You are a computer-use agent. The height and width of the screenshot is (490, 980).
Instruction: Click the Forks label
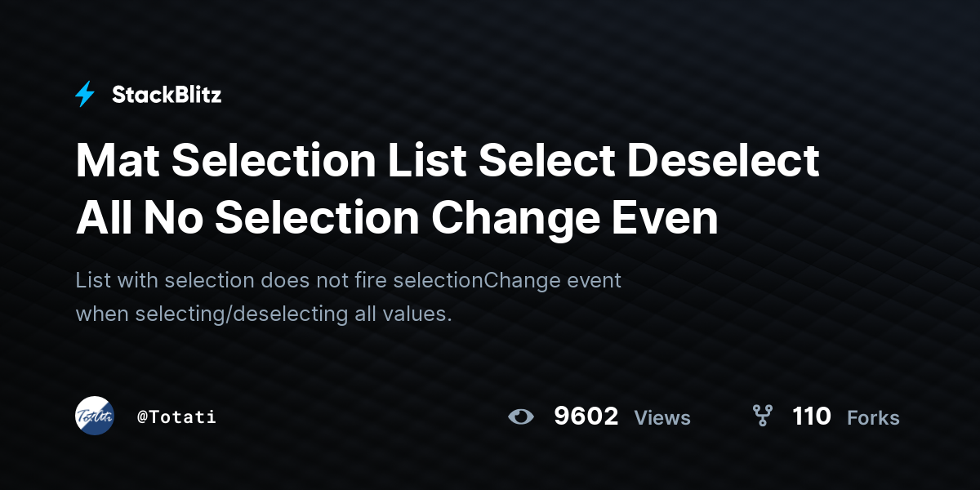[x=873, y=418]
